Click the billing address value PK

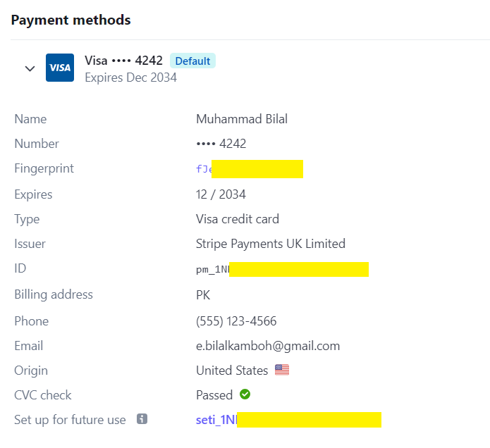[203, 295]
